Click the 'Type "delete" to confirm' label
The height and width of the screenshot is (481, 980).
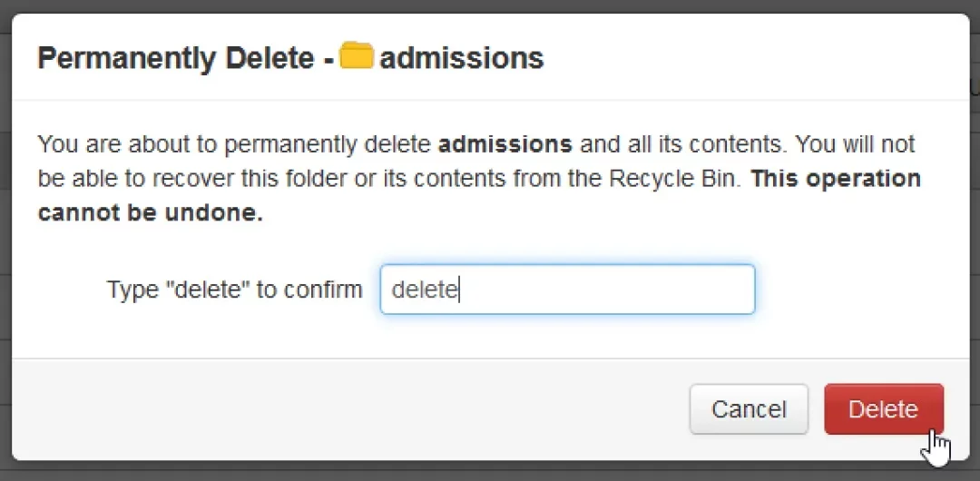(x=234, y=290)
